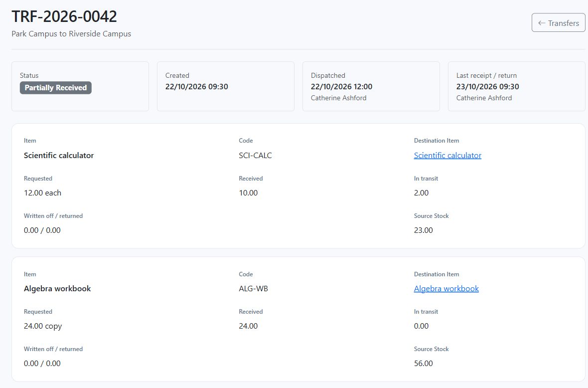Open the Algebra workbook destination item link
588x388 pixels.
(446, 289)
